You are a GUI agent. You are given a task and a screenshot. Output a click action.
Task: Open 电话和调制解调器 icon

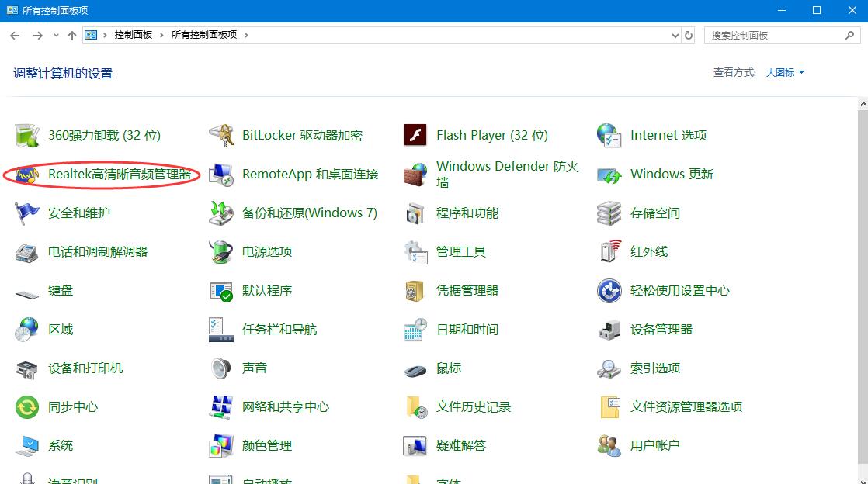(x=26, y=252)
